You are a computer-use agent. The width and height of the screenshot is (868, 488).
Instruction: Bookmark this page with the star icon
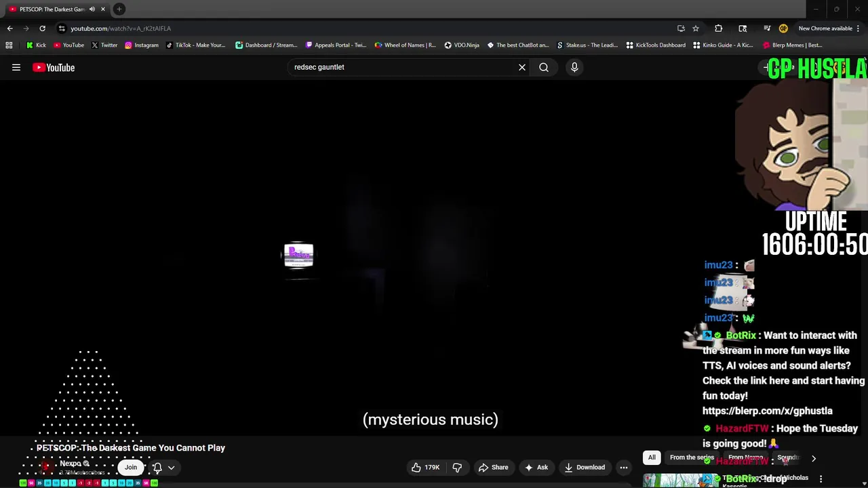click(x=696, y=28)
